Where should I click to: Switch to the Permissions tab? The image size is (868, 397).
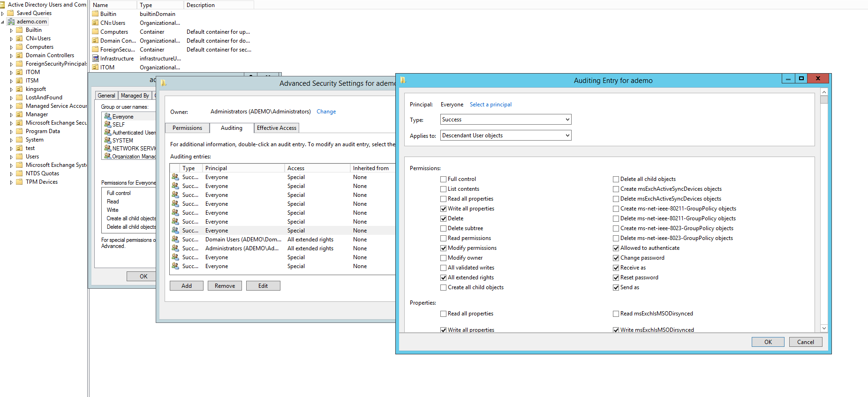[x=187, y=128]
